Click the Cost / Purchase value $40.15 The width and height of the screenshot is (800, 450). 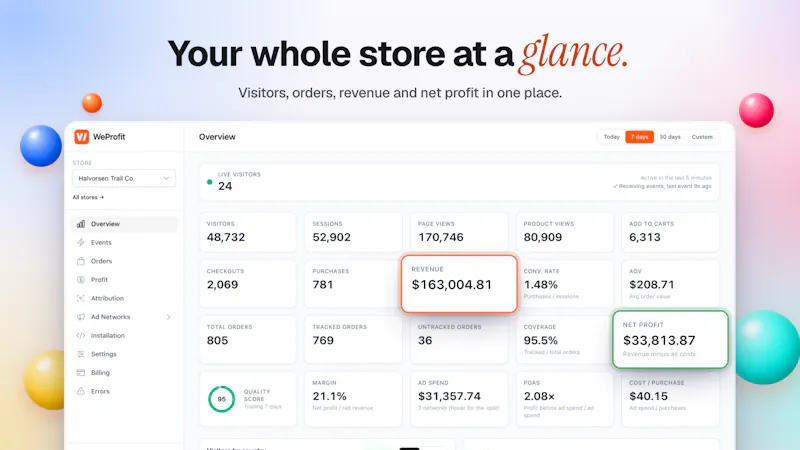click(648, 396)
